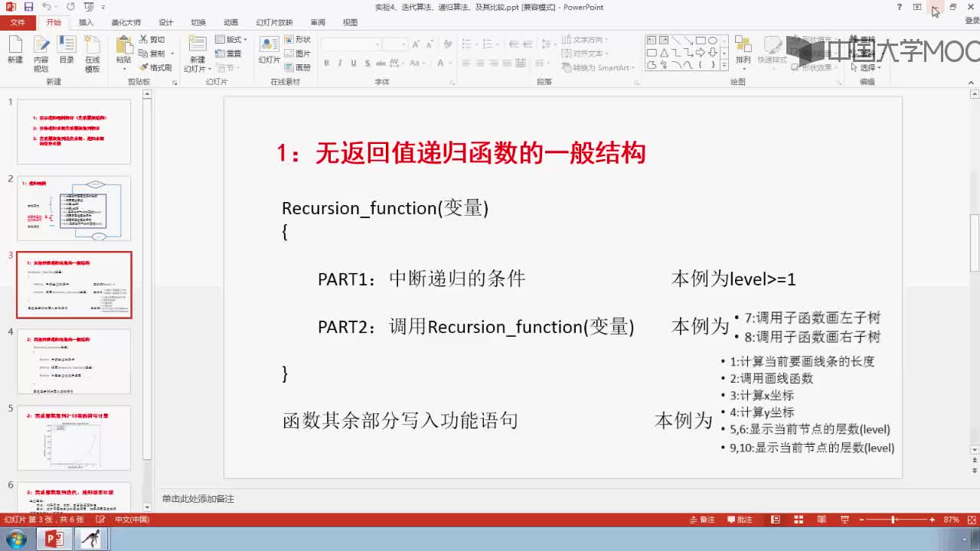980x551 pixels.
Task: Click the 新建 blank document icon
Action: tap(15, 51)
